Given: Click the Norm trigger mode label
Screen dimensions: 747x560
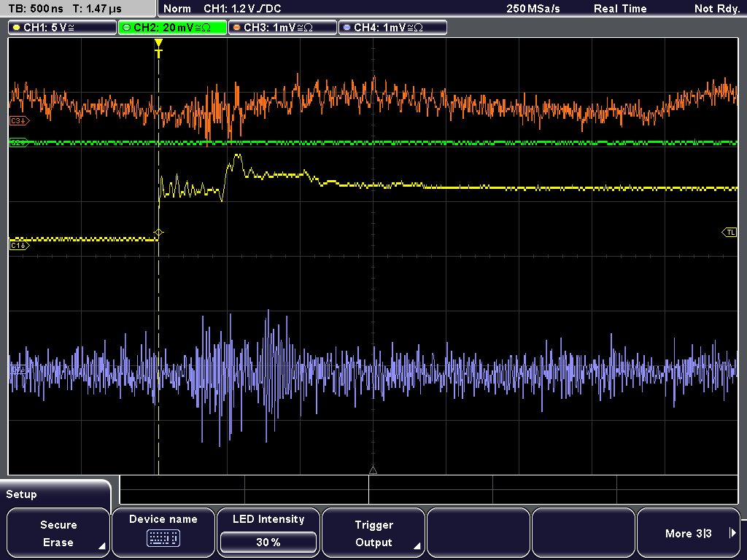Looking at the screenshot, I should 177,9.
